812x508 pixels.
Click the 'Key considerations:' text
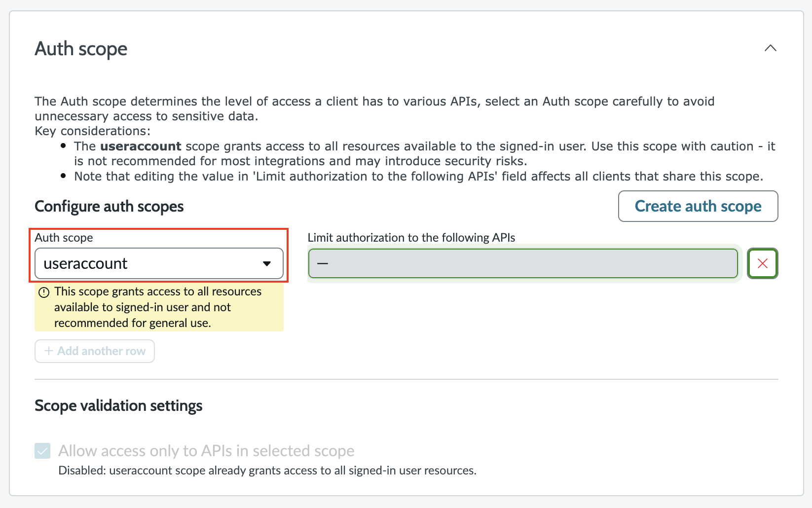click(93, 131)
